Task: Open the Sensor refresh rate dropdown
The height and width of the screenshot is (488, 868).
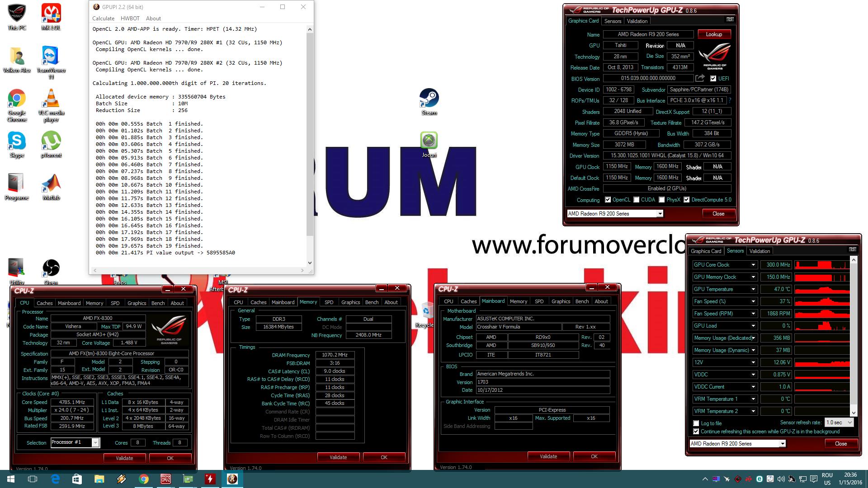Action: click(839, 422)
